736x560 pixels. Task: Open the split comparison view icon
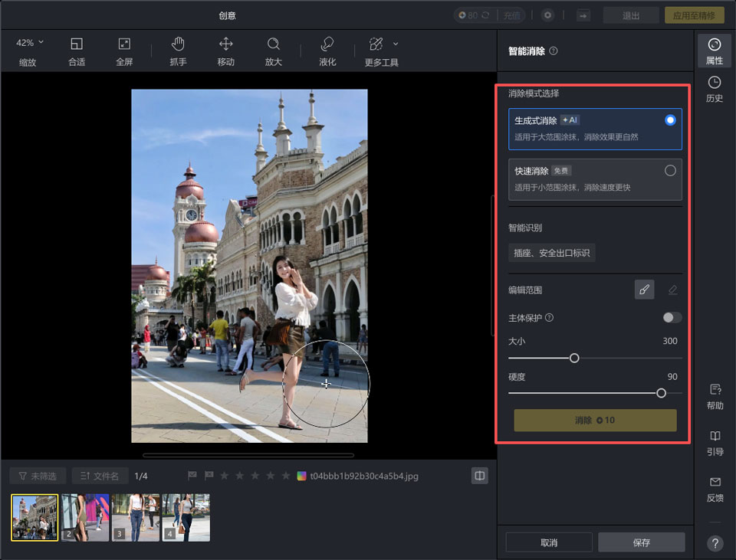479,476
